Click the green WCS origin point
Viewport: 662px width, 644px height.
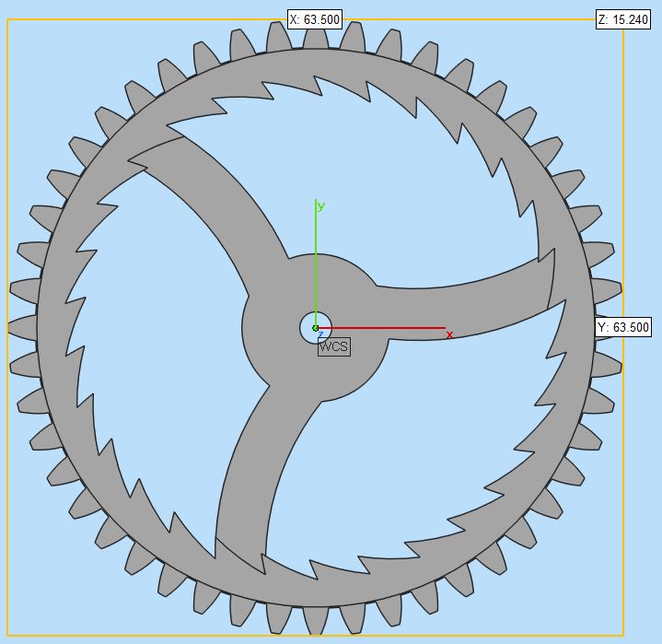(x=316, y=328)
